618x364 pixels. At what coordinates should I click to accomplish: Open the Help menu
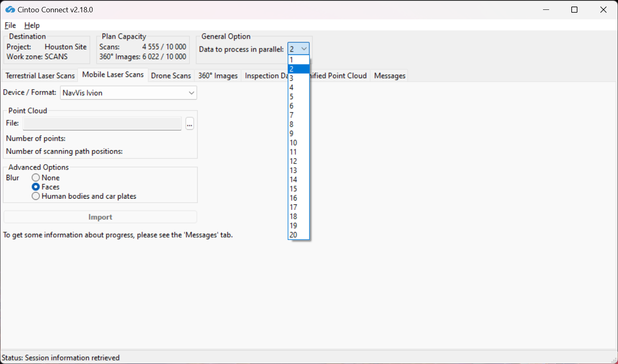32,25
